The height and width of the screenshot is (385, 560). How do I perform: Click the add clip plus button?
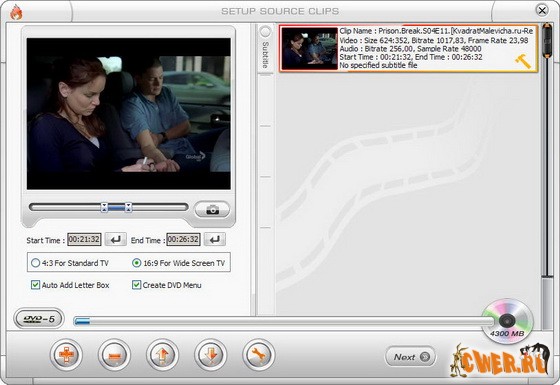[66, 355]
